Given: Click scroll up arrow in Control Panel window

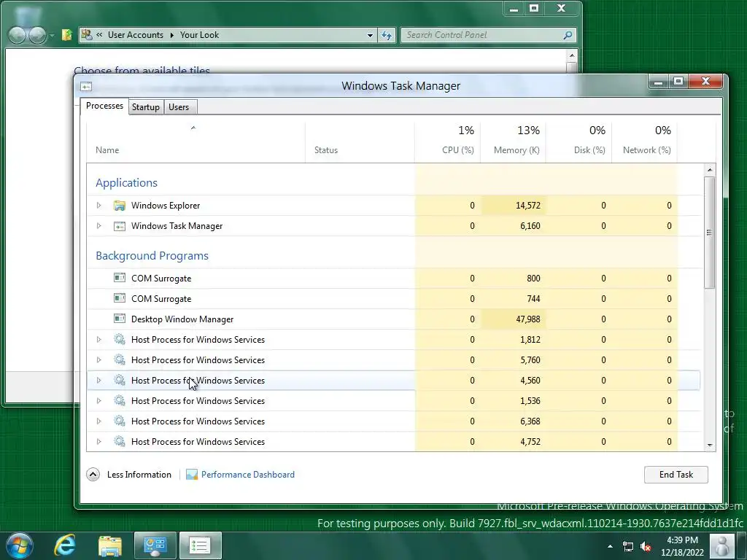Looking at the screenshot, I should pos(572,55).
